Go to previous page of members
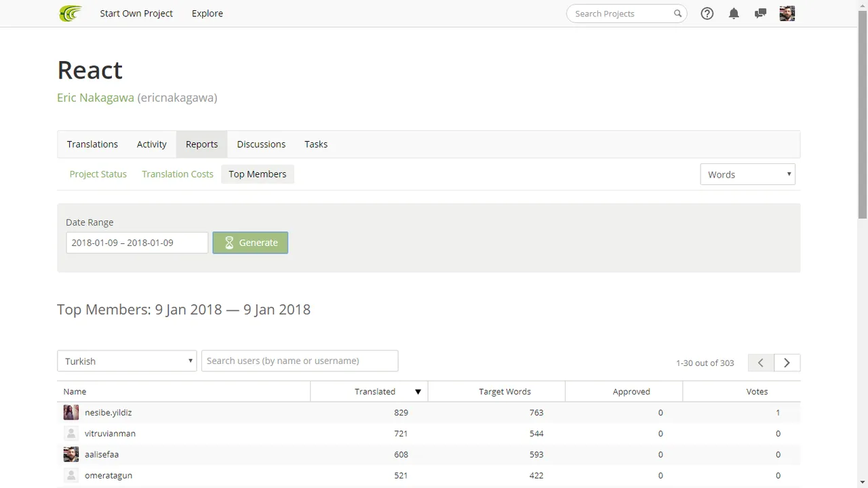The height and width of the screenshot is (488, 868). tap(761, 363)
